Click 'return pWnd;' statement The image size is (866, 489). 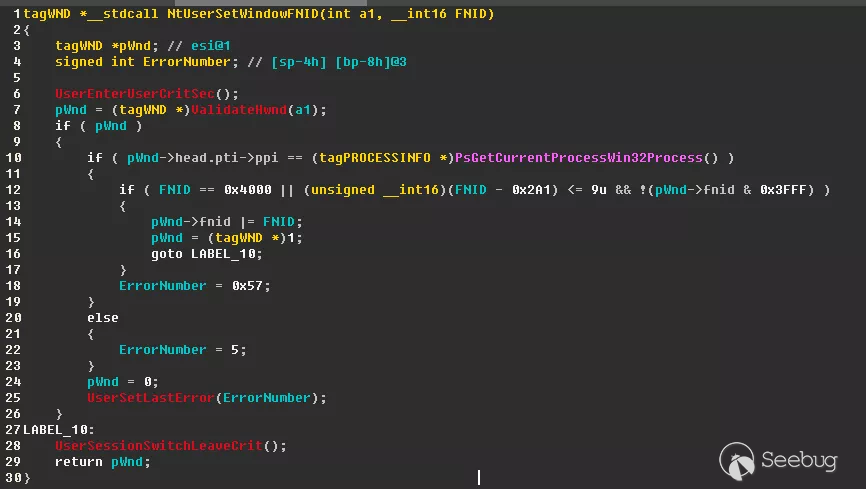point(103,461)
